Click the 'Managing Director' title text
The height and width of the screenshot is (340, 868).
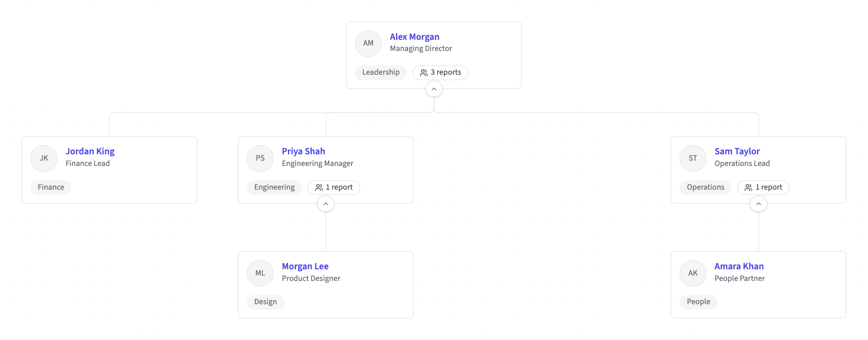(421, 48)
